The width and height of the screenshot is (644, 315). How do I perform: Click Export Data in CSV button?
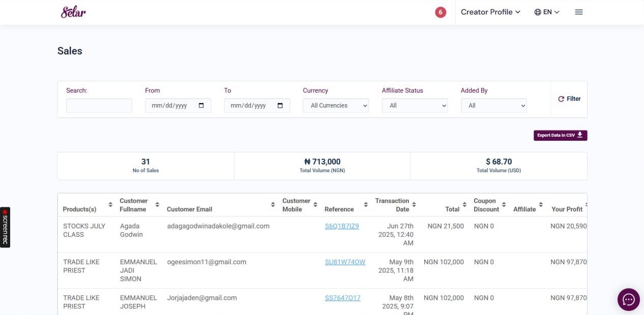pos(560,135)
